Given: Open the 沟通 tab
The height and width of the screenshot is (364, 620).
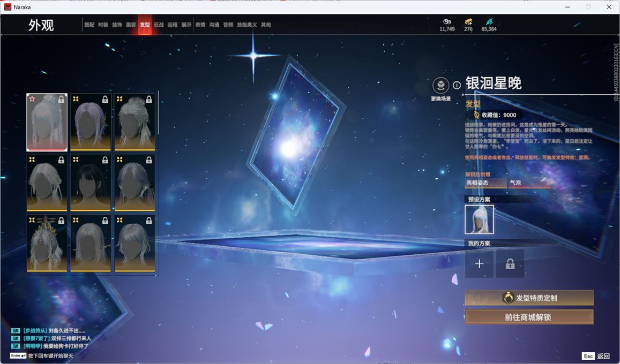Looking at the screenshot, I should pos(214,25).
